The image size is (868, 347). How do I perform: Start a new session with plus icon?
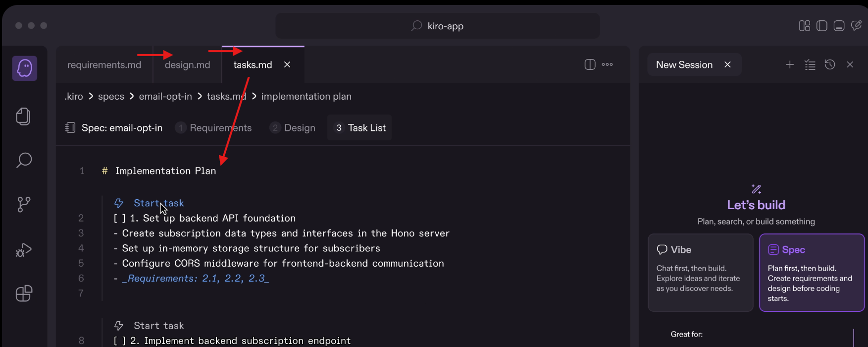[790, 64]
